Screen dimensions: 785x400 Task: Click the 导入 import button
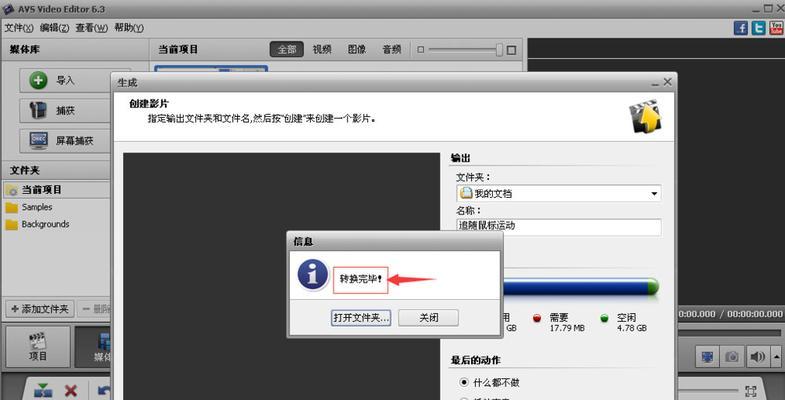(65, 80)
